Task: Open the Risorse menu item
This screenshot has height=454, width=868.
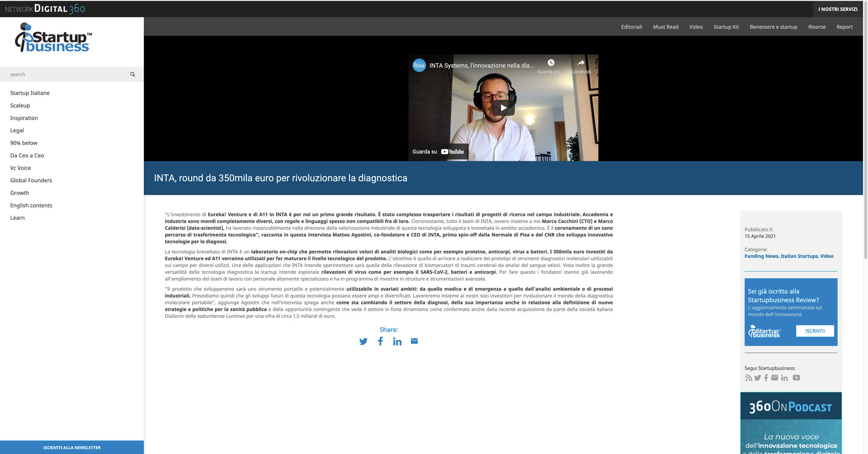Action: coord(817,27)
